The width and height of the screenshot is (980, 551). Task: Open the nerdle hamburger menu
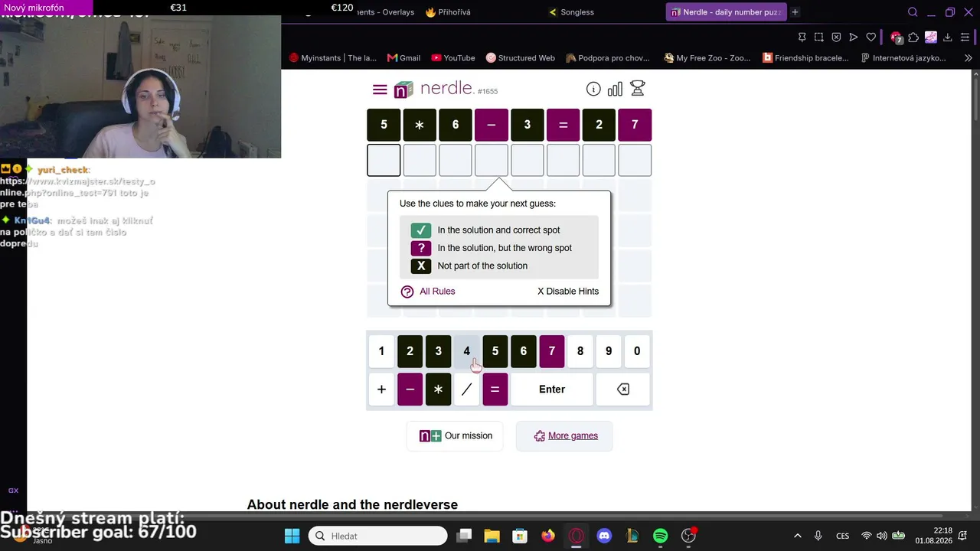pos(380,90)
